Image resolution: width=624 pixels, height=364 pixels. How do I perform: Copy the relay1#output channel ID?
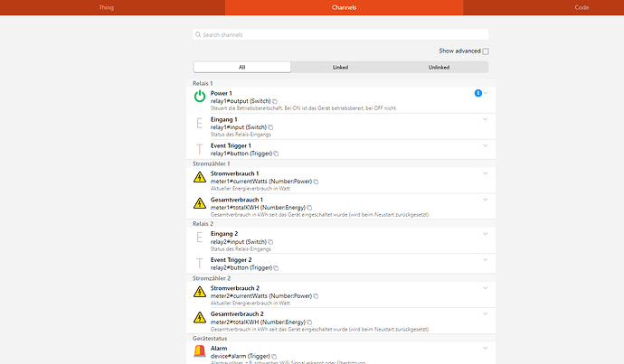[275, 101]
